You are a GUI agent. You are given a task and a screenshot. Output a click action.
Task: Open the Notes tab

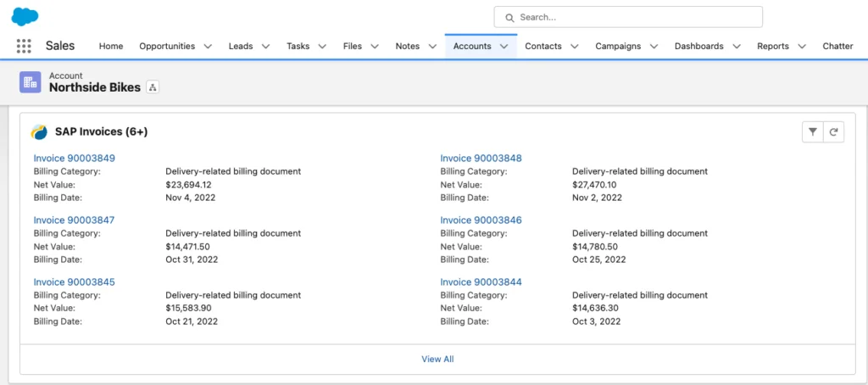click(x=408, y=47)
